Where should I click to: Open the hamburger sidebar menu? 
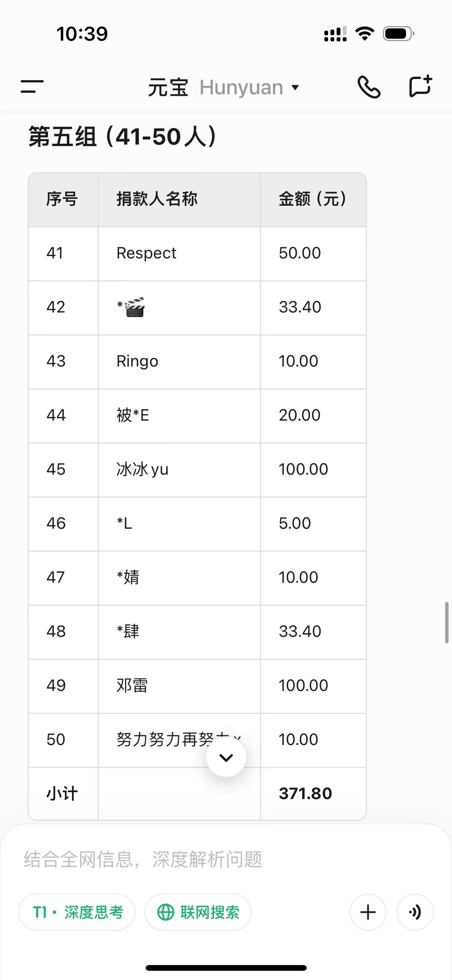(32, 87)
